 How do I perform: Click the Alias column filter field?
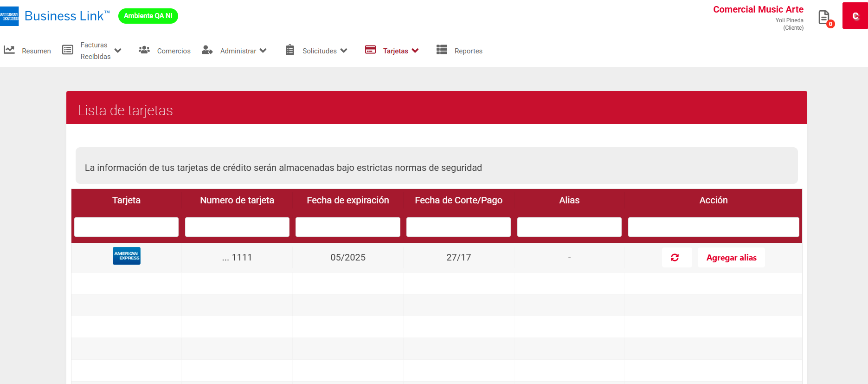click(x=569, y=227)
